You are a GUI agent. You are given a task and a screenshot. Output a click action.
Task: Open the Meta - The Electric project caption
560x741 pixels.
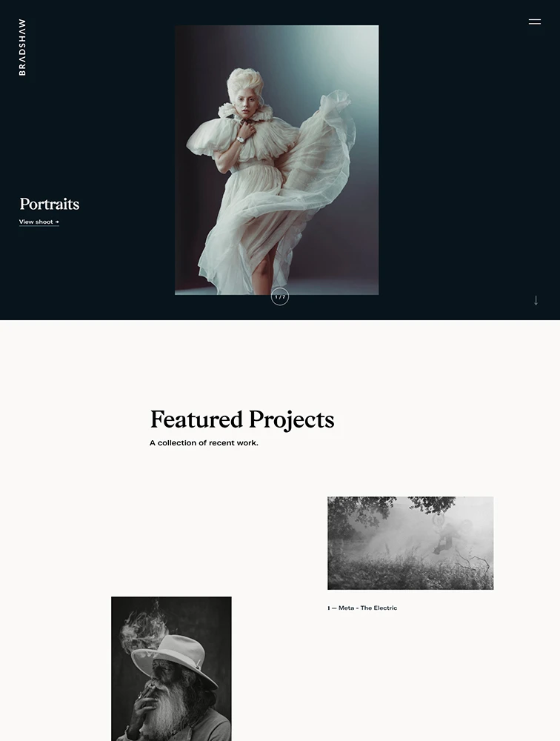(367, 608)
